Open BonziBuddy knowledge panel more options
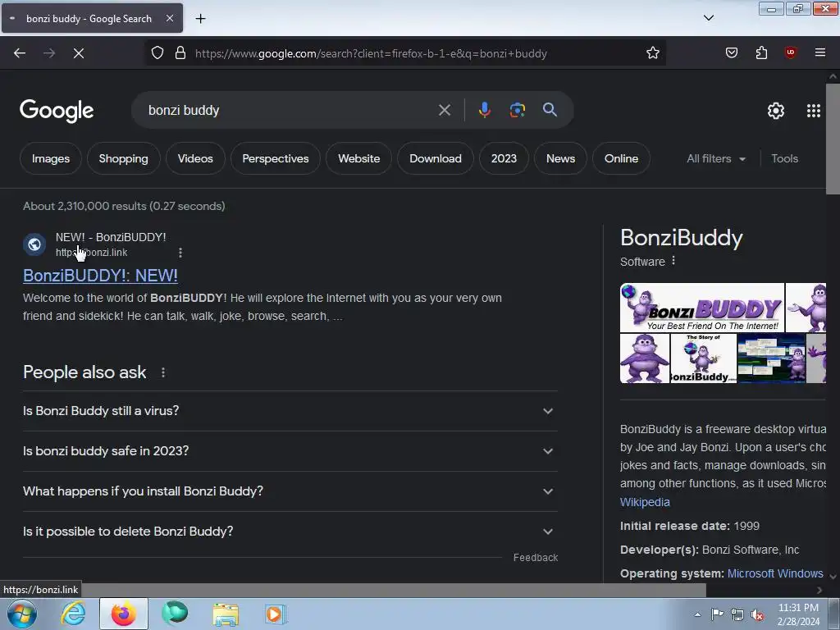The width and height of the screenshot is (840, 630). pos(673,261)
